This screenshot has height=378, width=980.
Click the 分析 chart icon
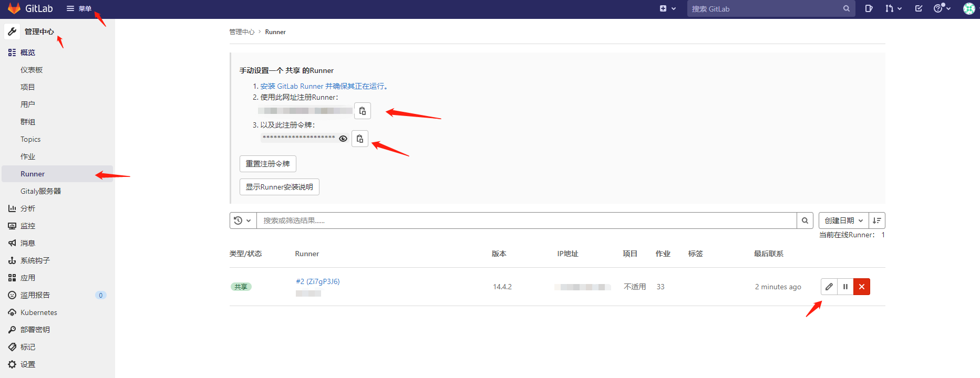click(12, 208)
